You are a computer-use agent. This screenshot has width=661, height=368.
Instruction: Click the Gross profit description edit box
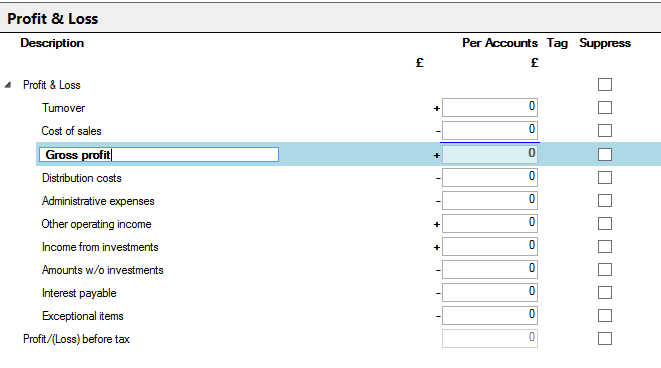point(159,155)
